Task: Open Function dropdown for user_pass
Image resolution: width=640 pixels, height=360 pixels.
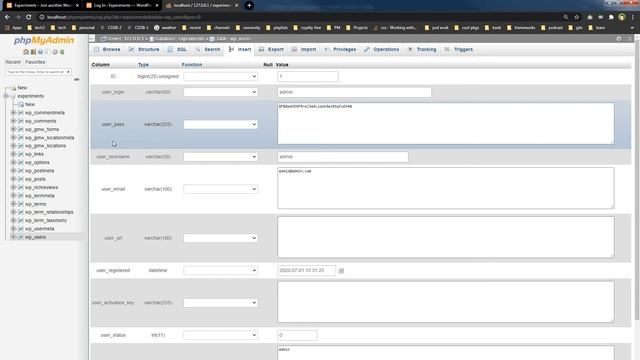Action: (220, 124)
